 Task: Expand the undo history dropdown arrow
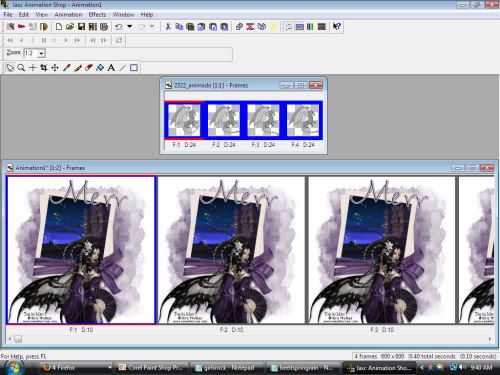click(x=130, y=27)
